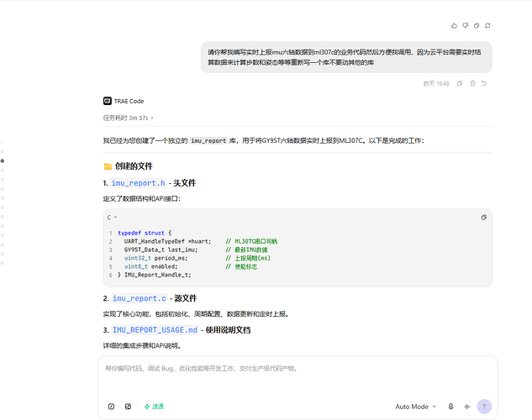
Task: Give the response a thumbs up
Action: coord(454,25)
